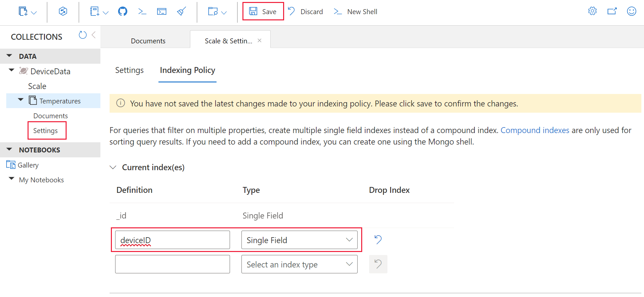
Task: Switch to the Settings tab
Action: pyautogui.click(x=129, y=70)
